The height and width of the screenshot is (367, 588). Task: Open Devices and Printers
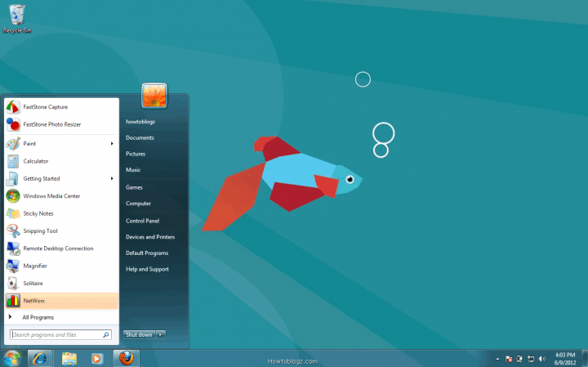pos(149,237)
